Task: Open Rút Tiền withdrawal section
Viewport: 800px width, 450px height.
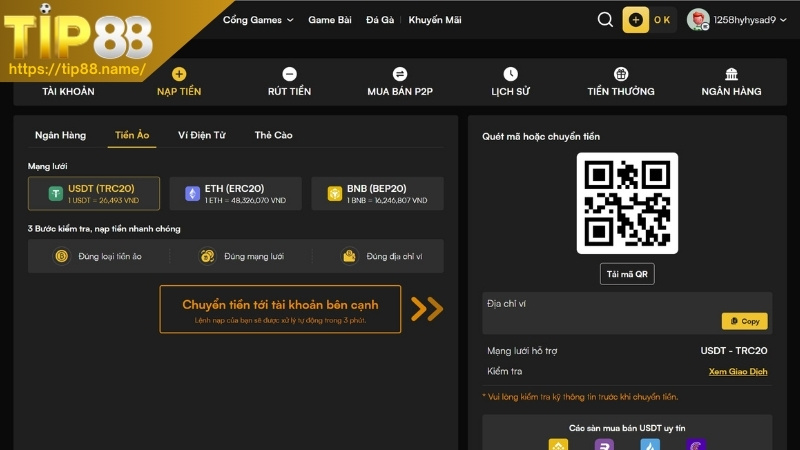Action: pyautogui.click(x=289, y=82)
